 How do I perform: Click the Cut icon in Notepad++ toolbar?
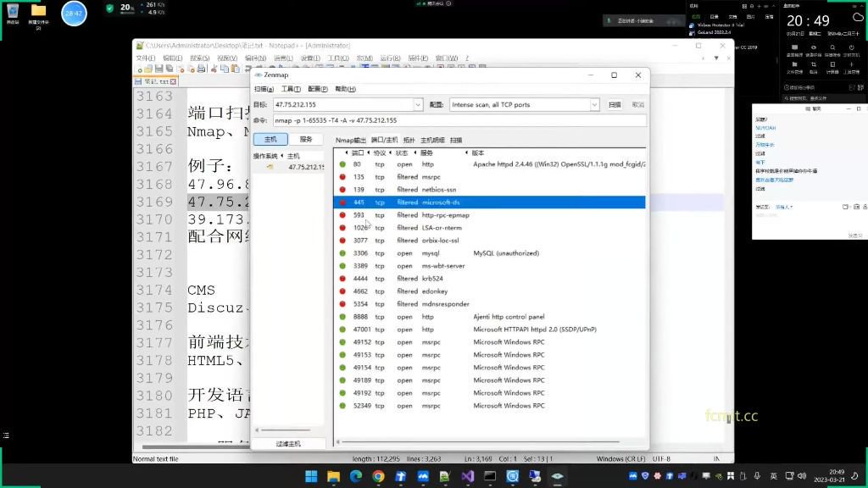tap(214, 69)
